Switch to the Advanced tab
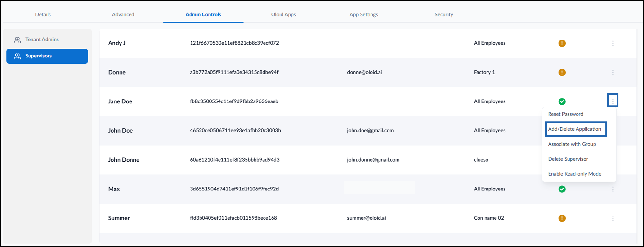 point(123,14)
